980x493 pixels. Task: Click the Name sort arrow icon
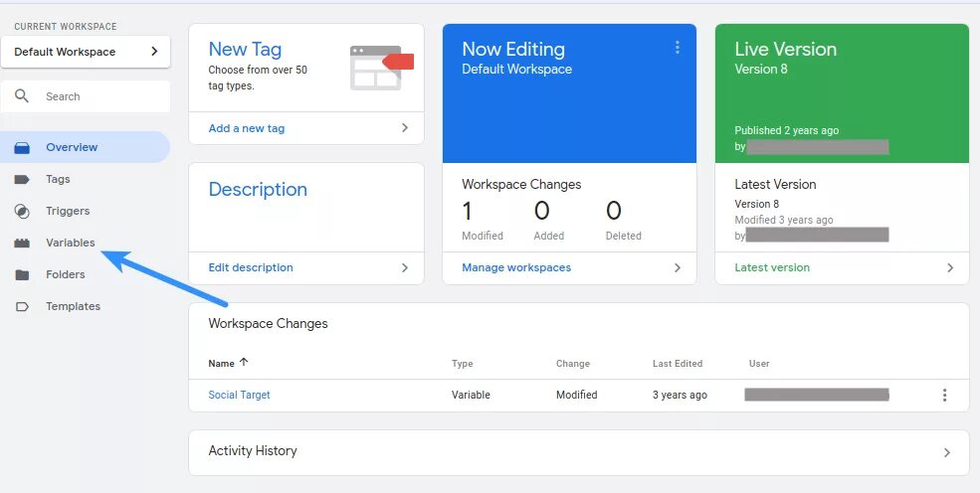244,362
